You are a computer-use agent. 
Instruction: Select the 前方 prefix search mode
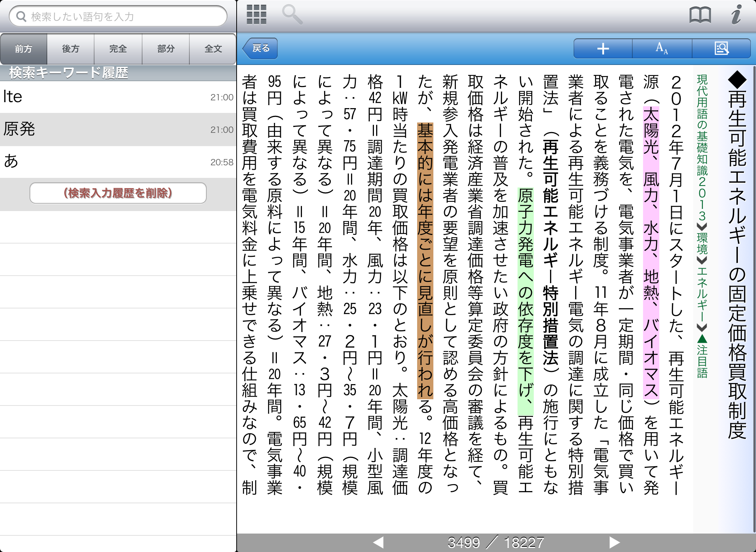(24, 49)
